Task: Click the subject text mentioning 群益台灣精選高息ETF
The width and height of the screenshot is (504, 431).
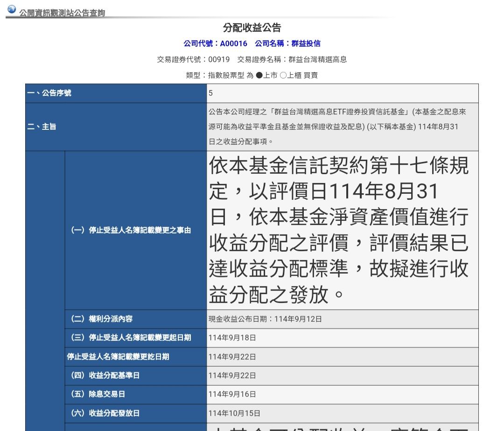Action: (x=337, y=127)
